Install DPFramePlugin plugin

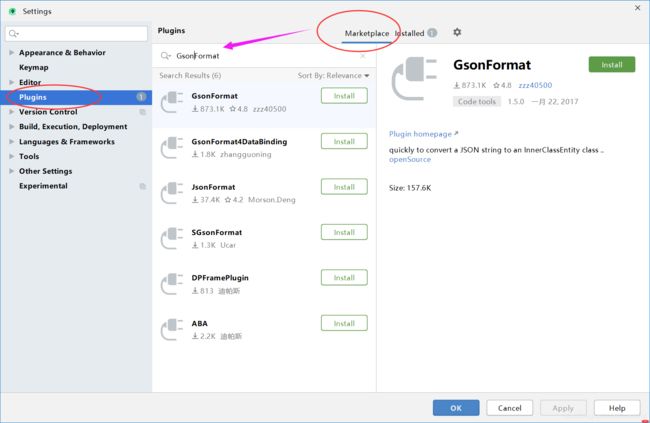pos(344,277)
